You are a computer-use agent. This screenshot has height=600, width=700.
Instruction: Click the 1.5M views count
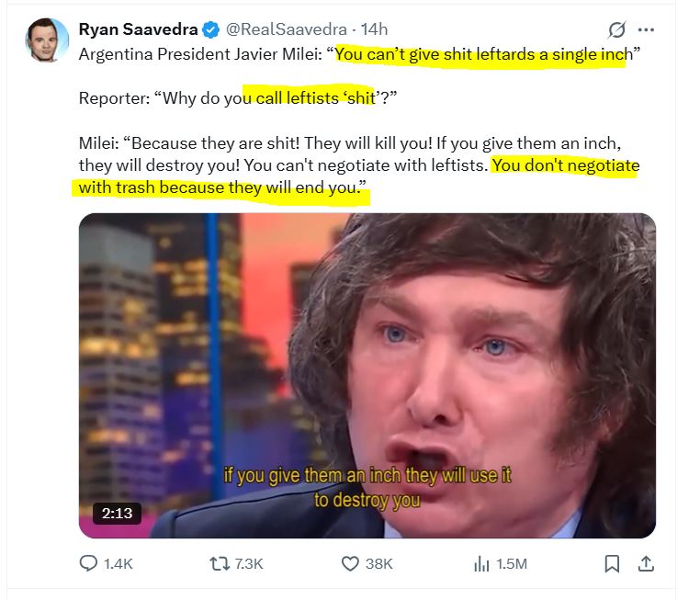[x=512, y=564]
